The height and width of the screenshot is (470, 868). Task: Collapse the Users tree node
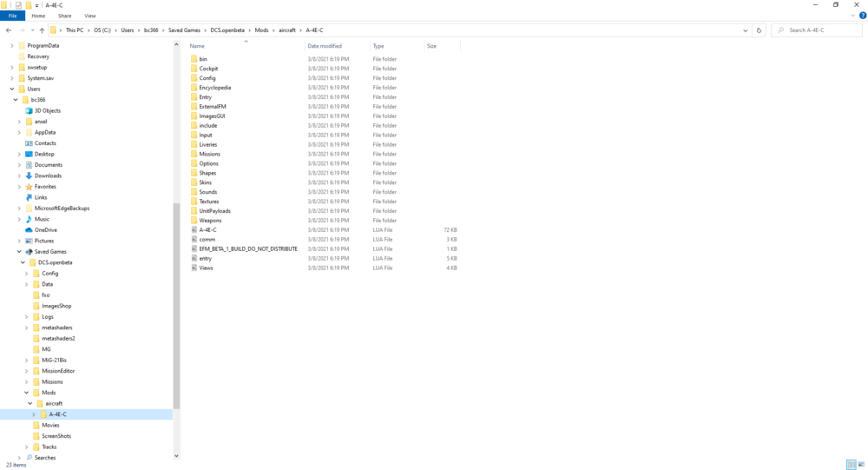tap(11, 89)
